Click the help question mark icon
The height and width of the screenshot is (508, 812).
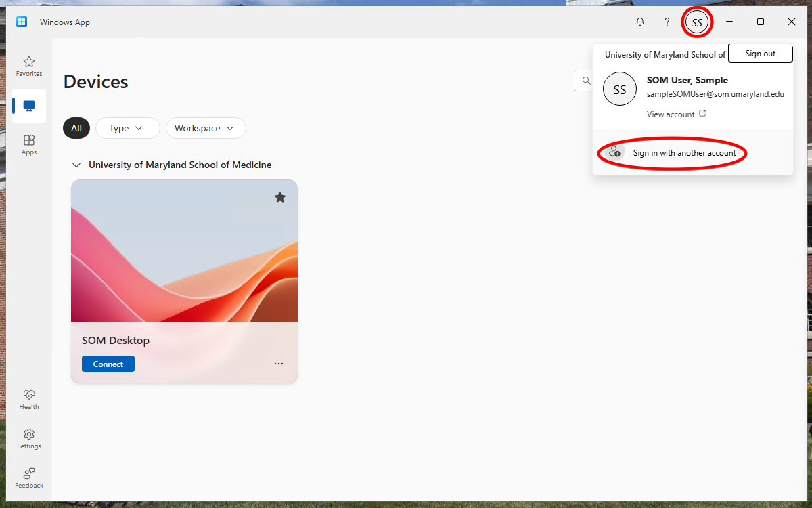pos(667,22)
